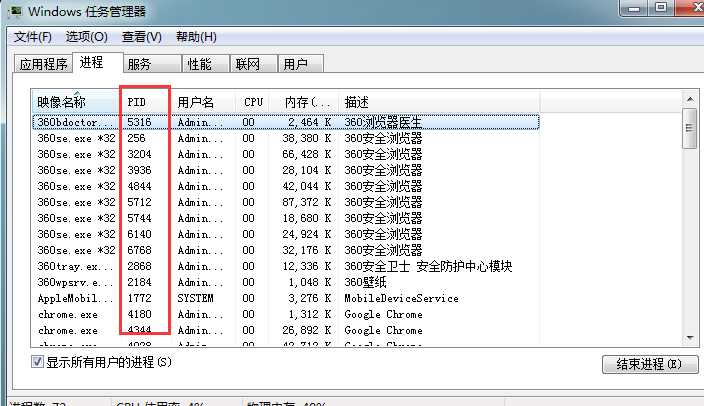Select 360se.exe row with PID 256

286,138
